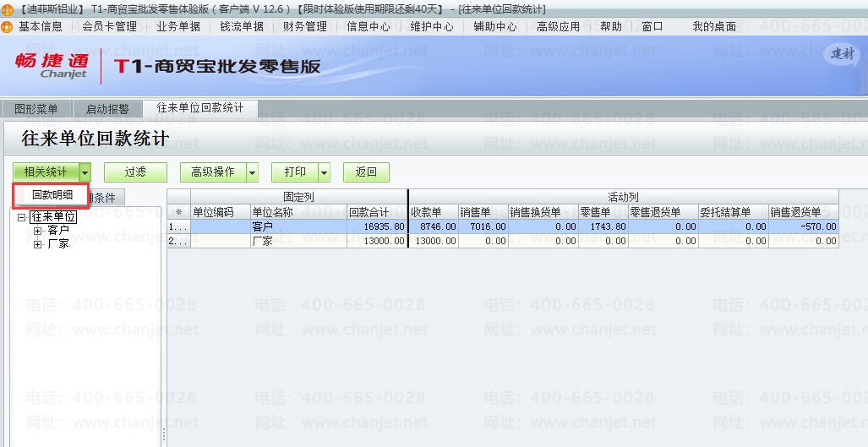Click the 返回 button
The image size is (868, 447).
366,172
